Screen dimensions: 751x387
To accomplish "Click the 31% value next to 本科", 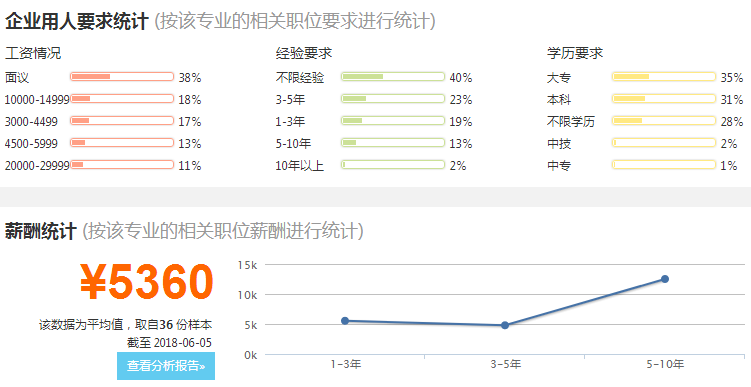I will coord(732,100).
